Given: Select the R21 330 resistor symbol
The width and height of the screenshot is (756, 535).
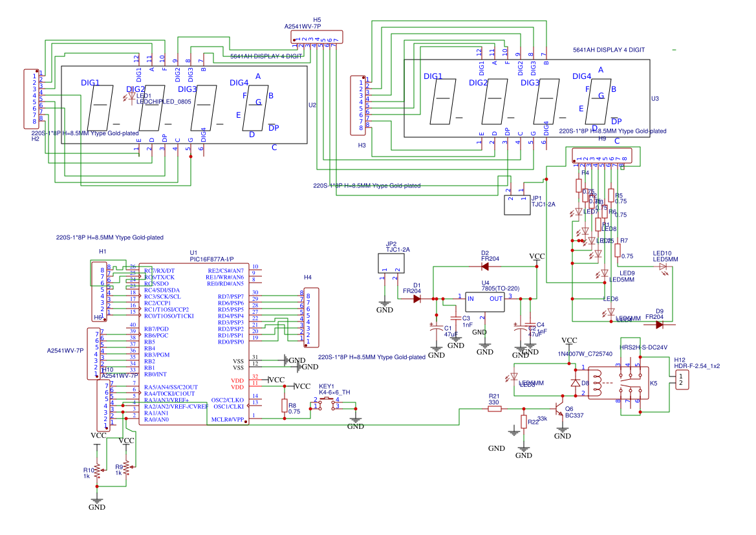Looking at the screenshot, I should click(x=495, y=409).
